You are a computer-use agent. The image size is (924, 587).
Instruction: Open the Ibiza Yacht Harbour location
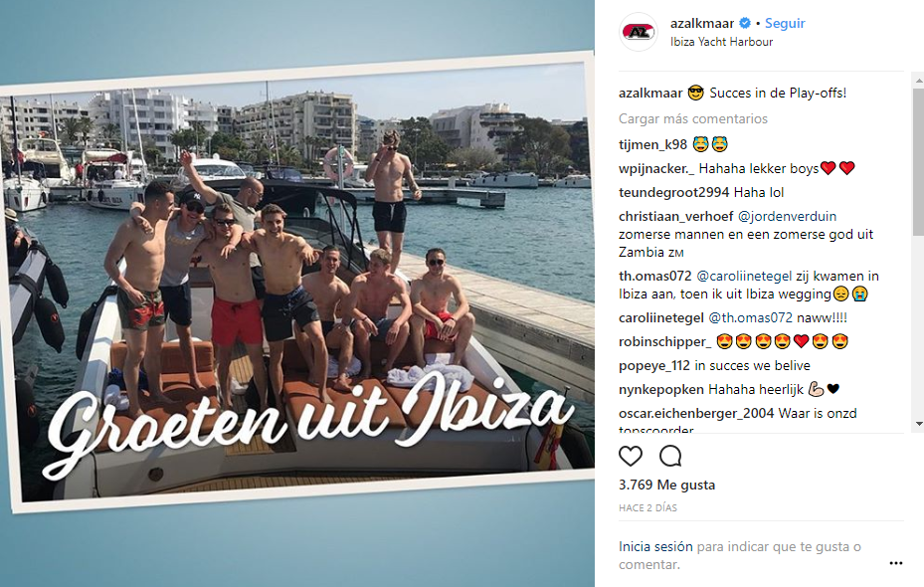pos(721,42)
